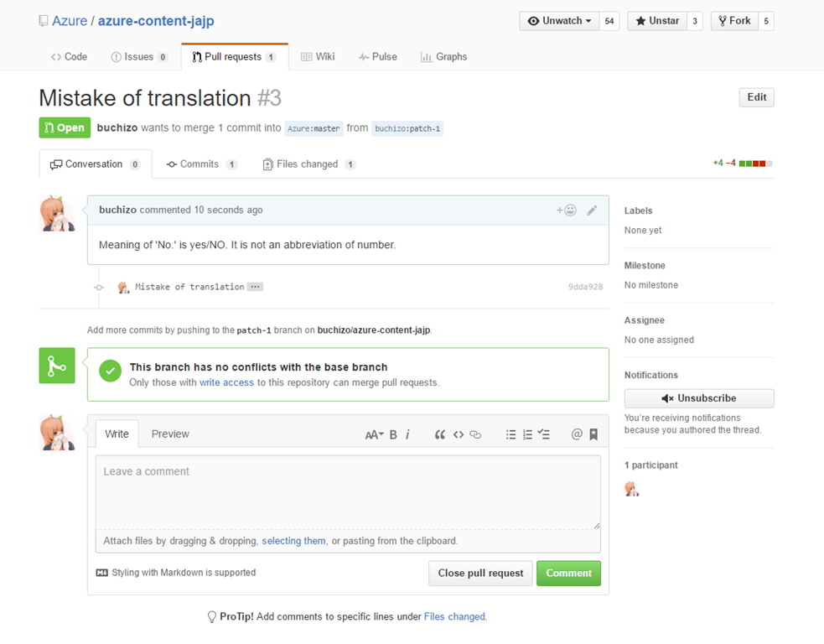This screenshot has height=644, width=824.
Task: Click in the Leave a comment field
Action: point(348,491)
